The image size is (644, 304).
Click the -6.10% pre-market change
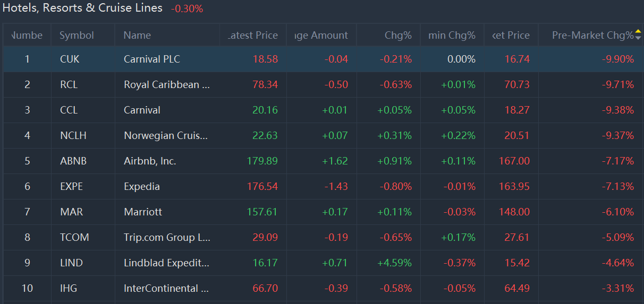click(618, 212)
